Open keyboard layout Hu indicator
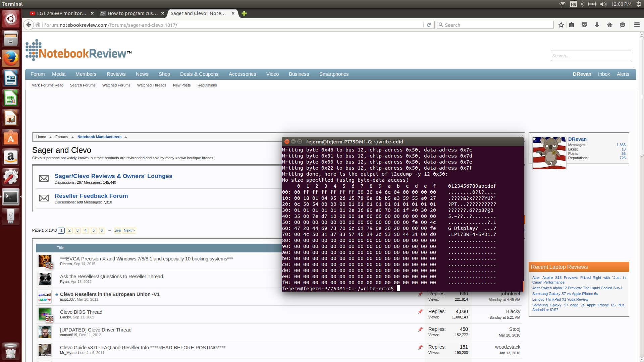The image size is (644, 362). (573, 4)
